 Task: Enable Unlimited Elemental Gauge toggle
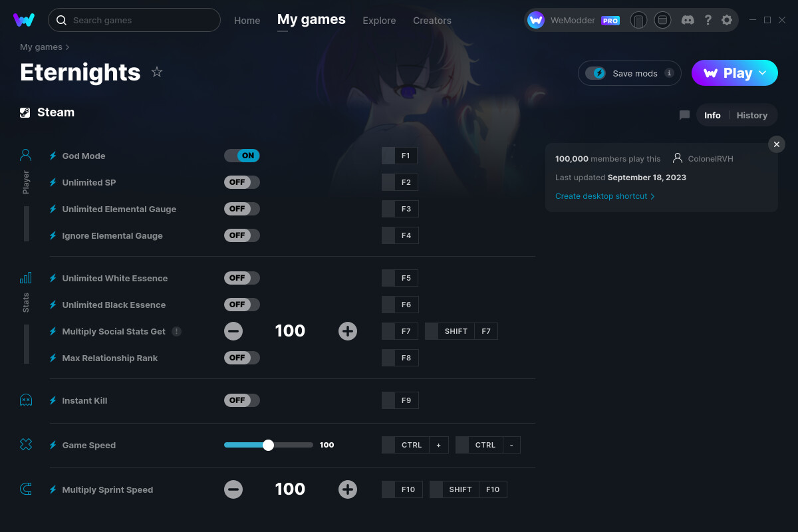[242, 209]
